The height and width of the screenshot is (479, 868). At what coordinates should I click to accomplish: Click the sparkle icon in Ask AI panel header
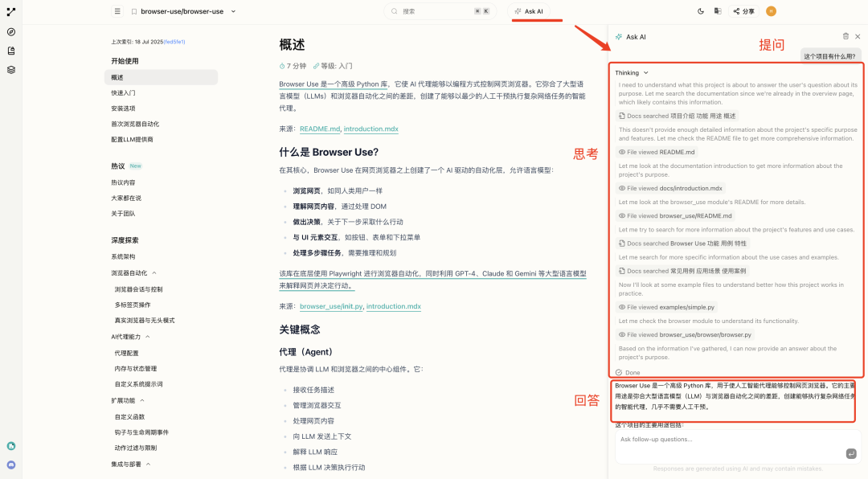coord(619,37)
